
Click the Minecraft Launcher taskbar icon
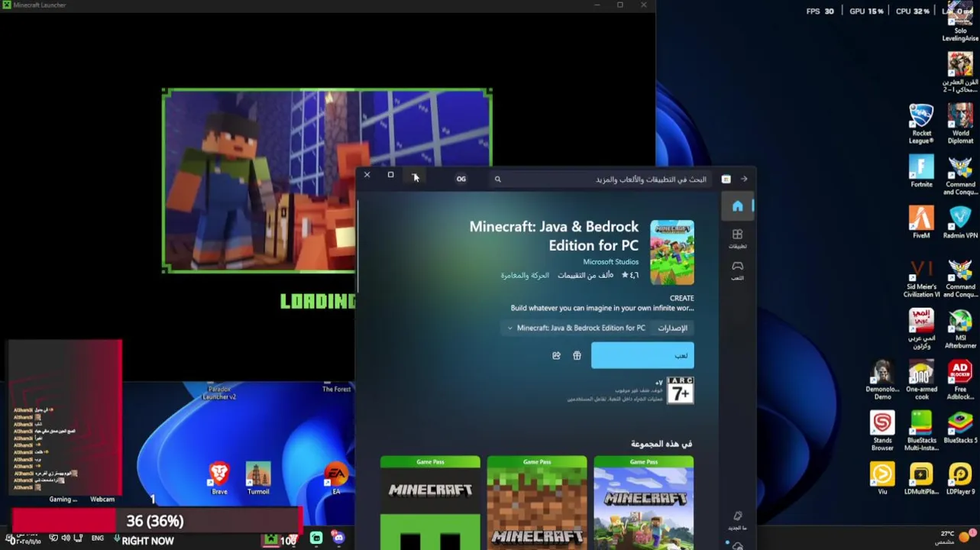point(270,539)
